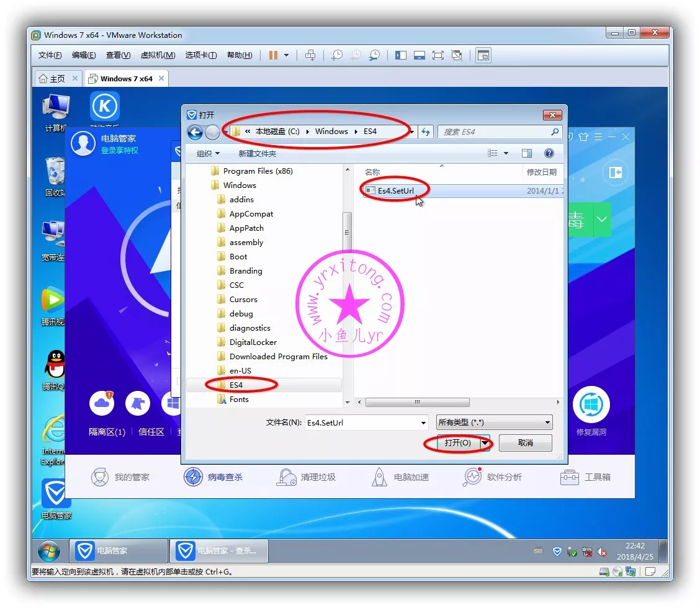Expand the 组织 organize dropdown
This screenshot has width=700, height=608.
point(208,153)
